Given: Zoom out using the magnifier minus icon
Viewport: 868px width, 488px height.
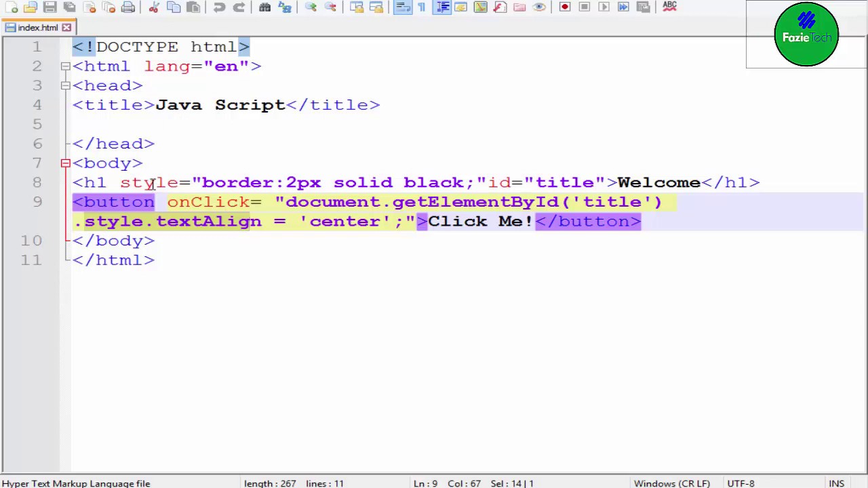Looking at the screenshot, I should [x=330, y=7].
